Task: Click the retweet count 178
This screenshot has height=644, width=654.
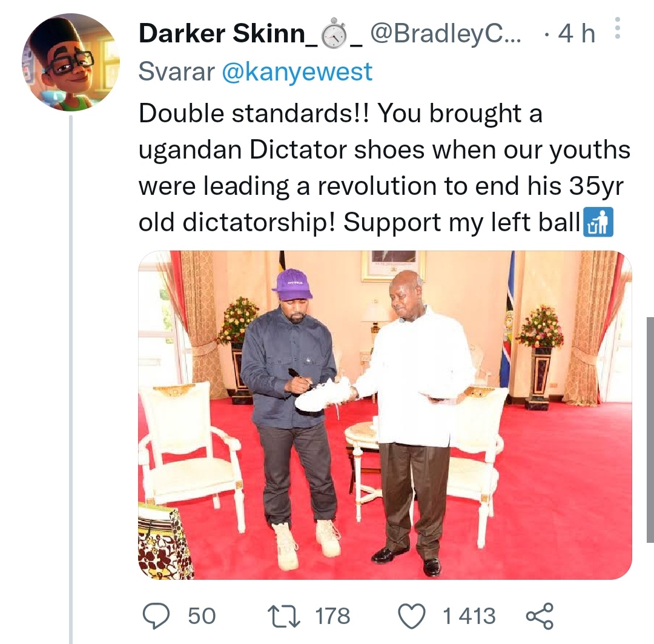Action: 332,616
